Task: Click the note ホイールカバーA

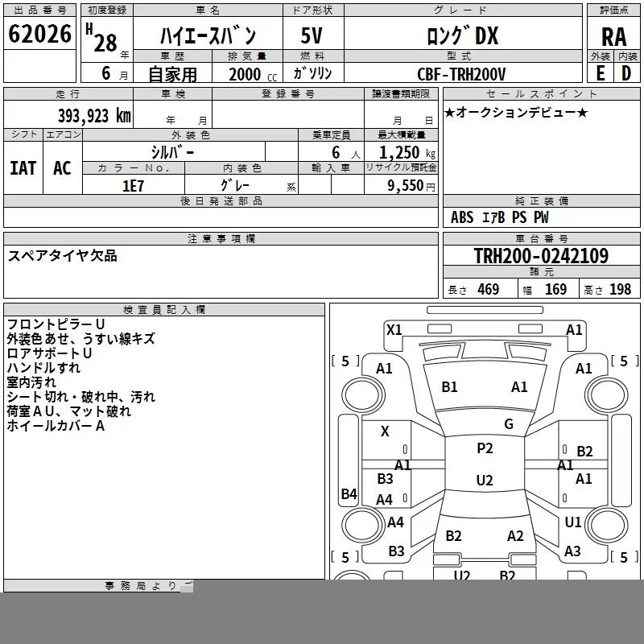Action: [56, 425]
